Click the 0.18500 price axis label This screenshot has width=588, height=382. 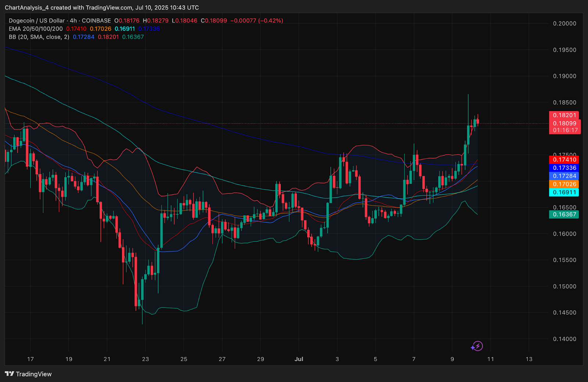(x=564, y=102)
